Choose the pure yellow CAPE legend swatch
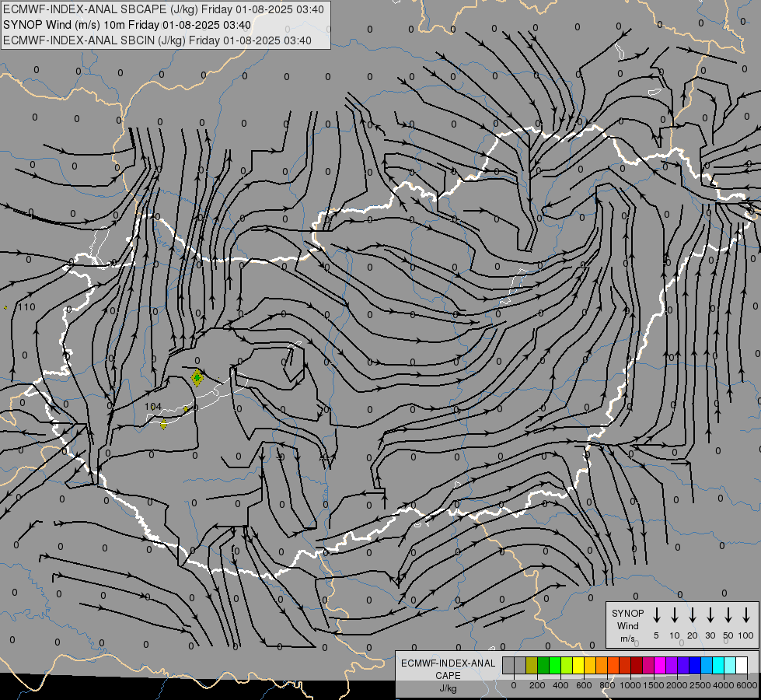This screenshot has height=700, width=761. click(x=578, y=666)
